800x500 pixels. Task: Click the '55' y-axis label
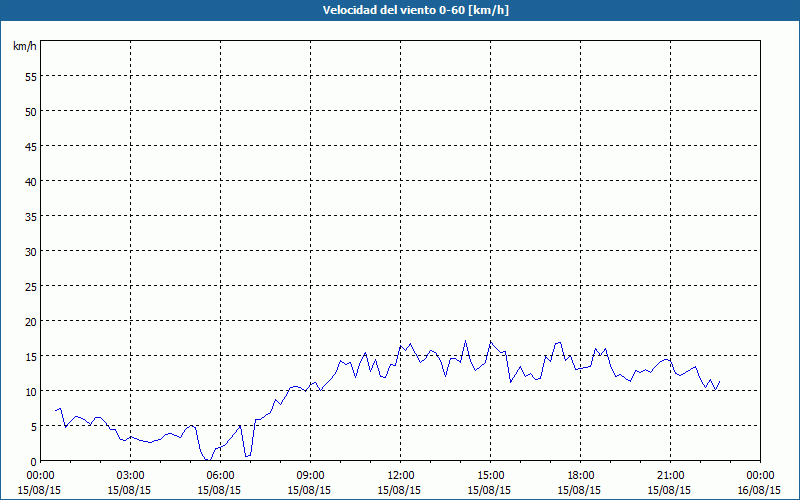(x=31, y=77)
